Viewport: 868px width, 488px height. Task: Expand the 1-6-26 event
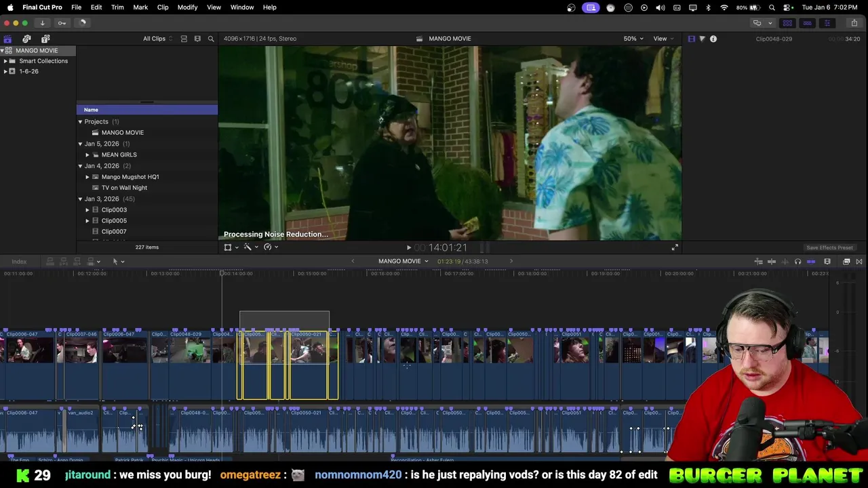point(5,71)
